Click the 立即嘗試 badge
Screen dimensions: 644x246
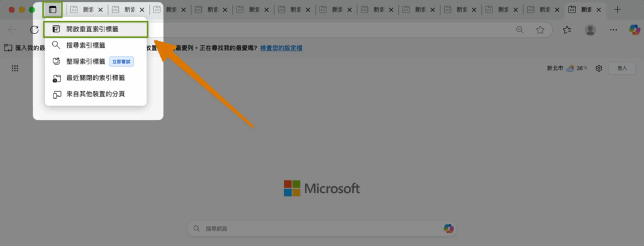(121, 62)
